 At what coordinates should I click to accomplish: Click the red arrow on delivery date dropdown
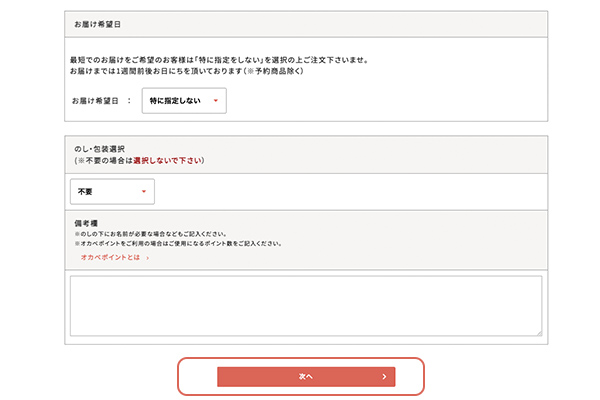(215, 101)
